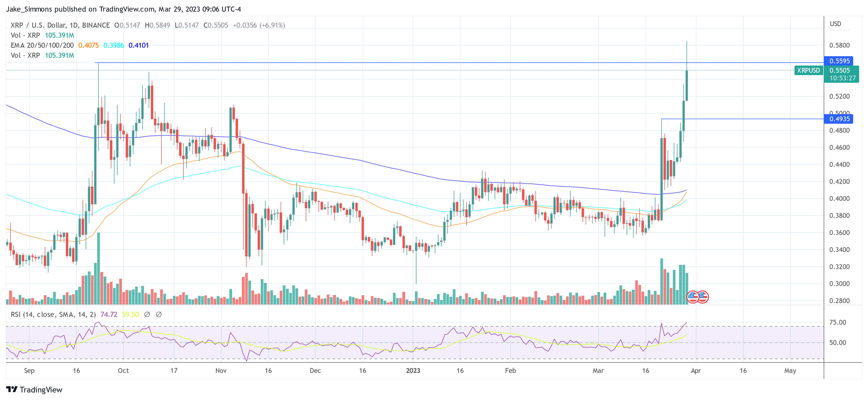Click the top Vol · XRP legend line
868x400 pixels.
[x=42, y=35]
